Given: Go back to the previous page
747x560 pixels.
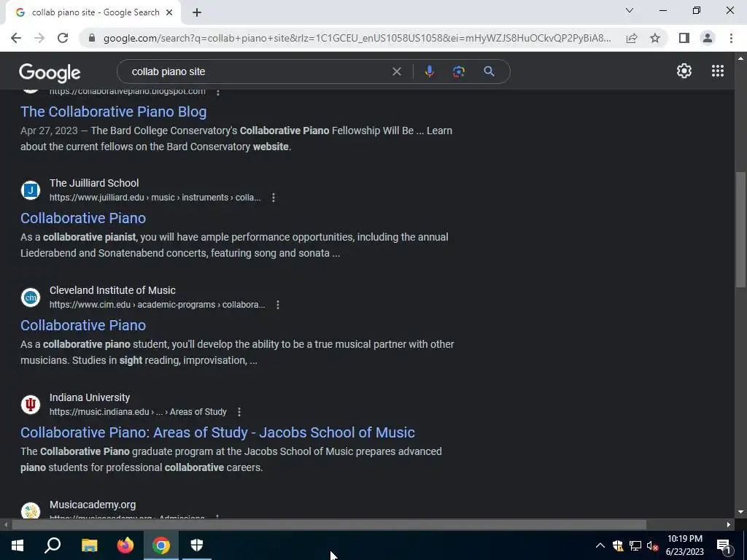Looking at the screenshot, I should (16, 38).
